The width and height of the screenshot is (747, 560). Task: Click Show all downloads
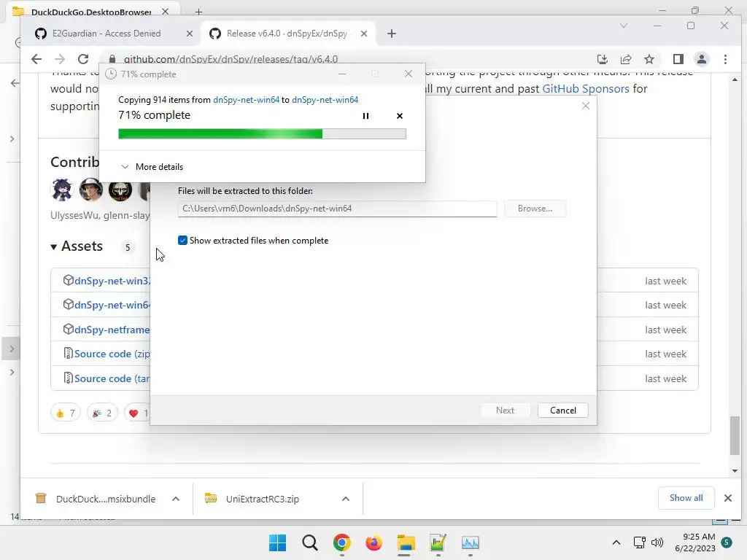[686, 498]
